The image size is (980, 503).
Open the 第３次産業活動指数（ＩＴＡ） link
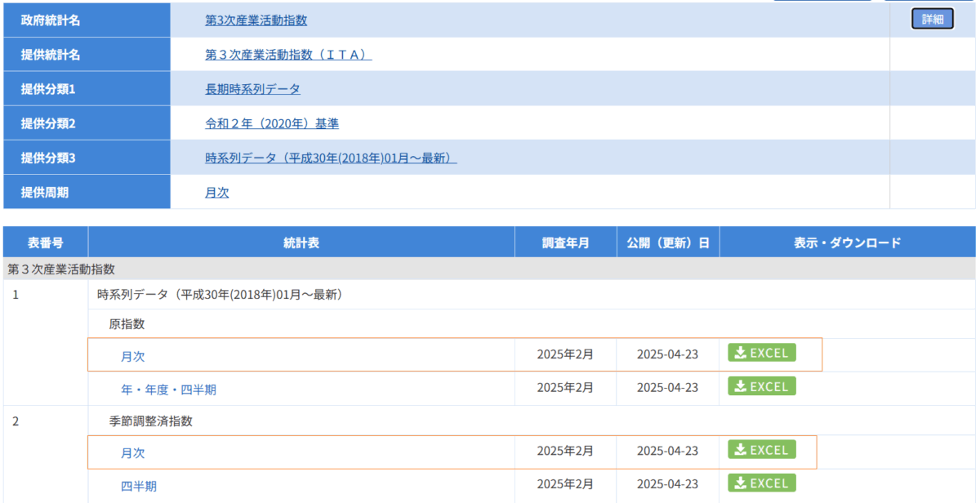click(288, 55)
